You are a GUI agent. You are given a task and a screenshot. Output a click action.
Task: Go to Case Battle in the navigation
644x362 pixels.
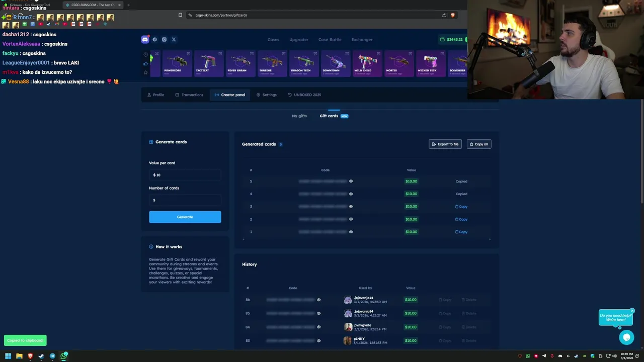330,39
